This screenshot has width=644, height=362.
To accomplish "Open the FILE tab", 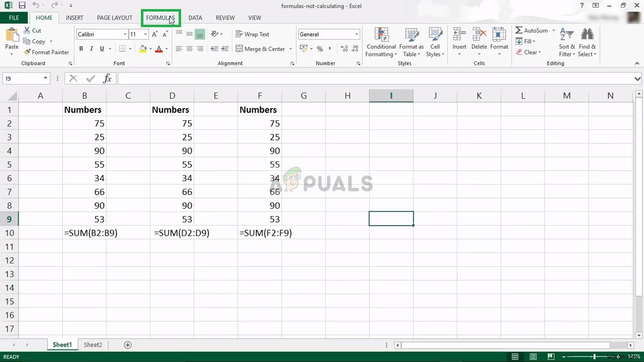I will [x=14, y=18].
